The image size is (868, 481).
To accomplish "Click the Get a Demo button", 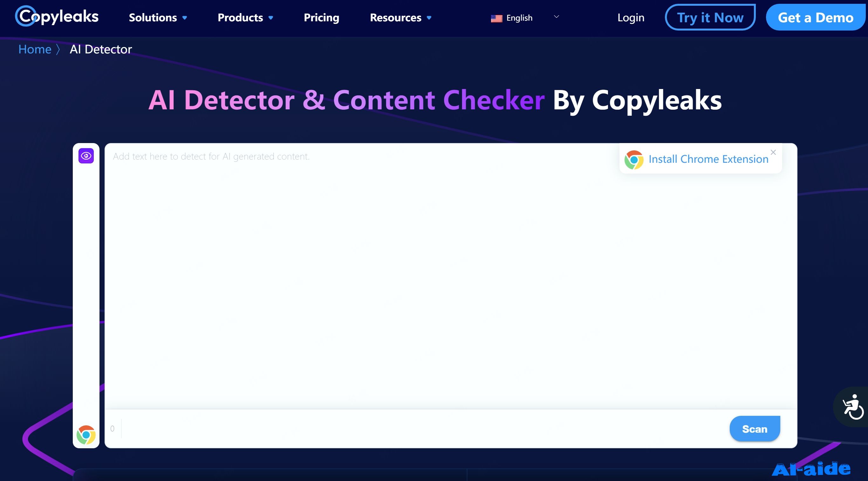I will pyautogui.click(x=816, y=17).
